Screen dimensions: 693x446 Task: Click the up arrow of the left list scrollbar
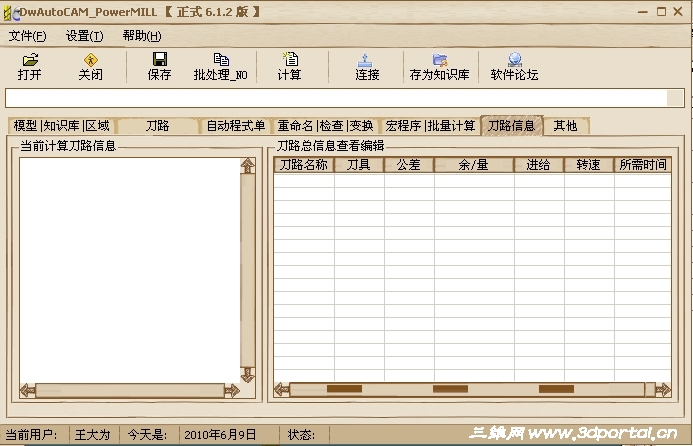pos(248,166)
